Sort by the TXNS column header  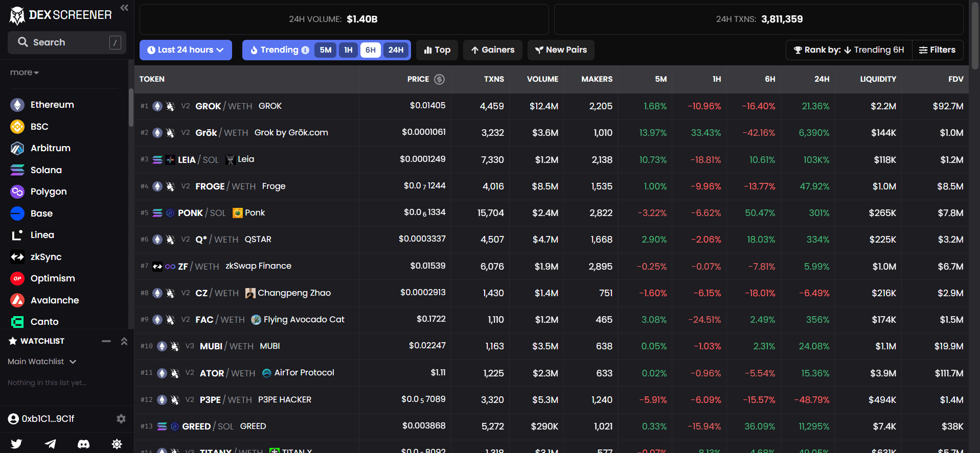tap(494, 79)
